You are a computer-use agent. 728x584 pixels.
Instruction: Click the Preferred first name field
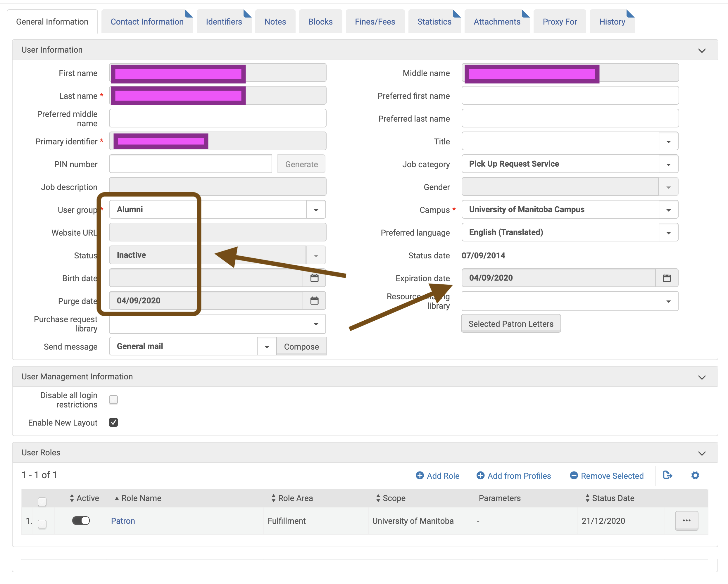(x=570, y=96)
